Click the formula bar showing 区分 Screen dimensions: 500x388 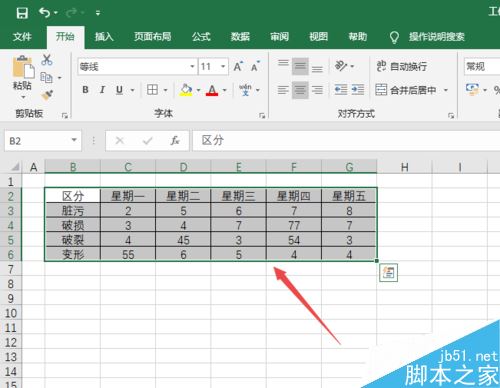point(346,141)
